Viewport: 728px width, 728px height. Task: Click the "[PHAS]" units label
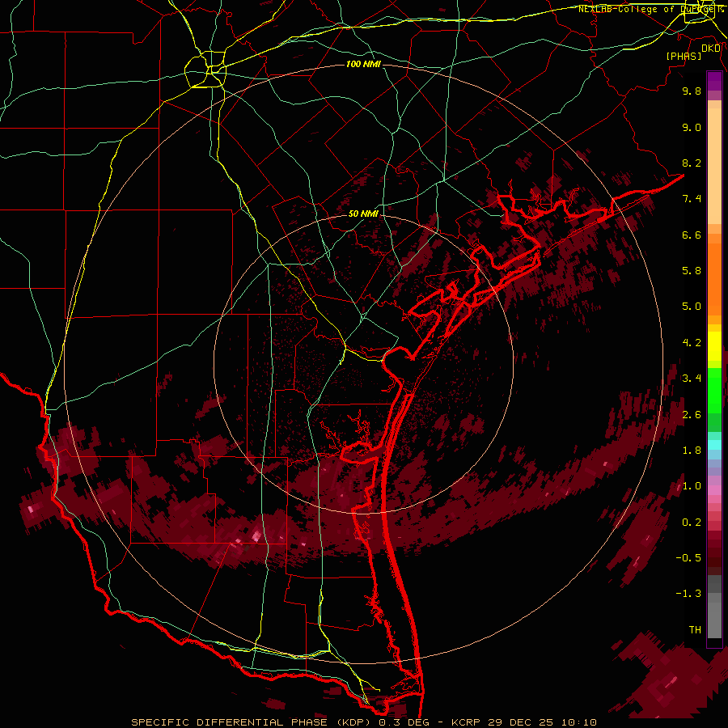[x=684, y=57]
